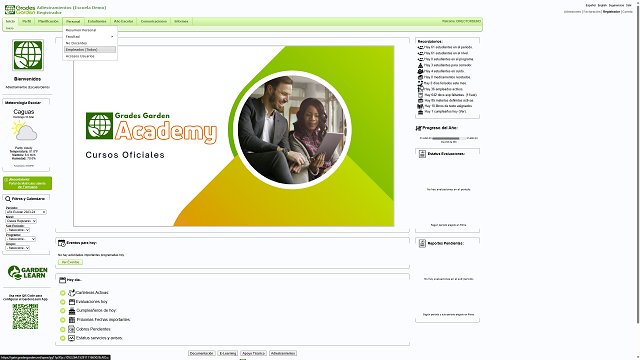Click the Grades Garden Academy banner image
640x360 pixels.
pos(234,136)
